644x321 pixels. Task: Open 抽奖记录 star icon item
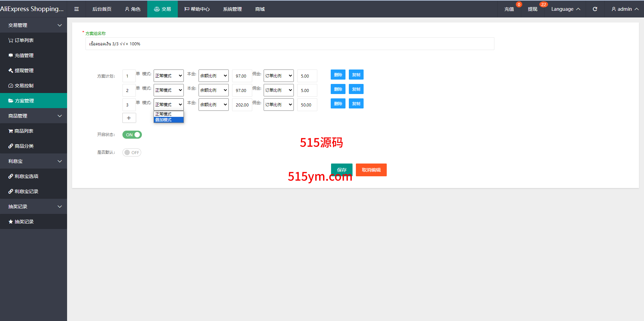coord(21,222)
